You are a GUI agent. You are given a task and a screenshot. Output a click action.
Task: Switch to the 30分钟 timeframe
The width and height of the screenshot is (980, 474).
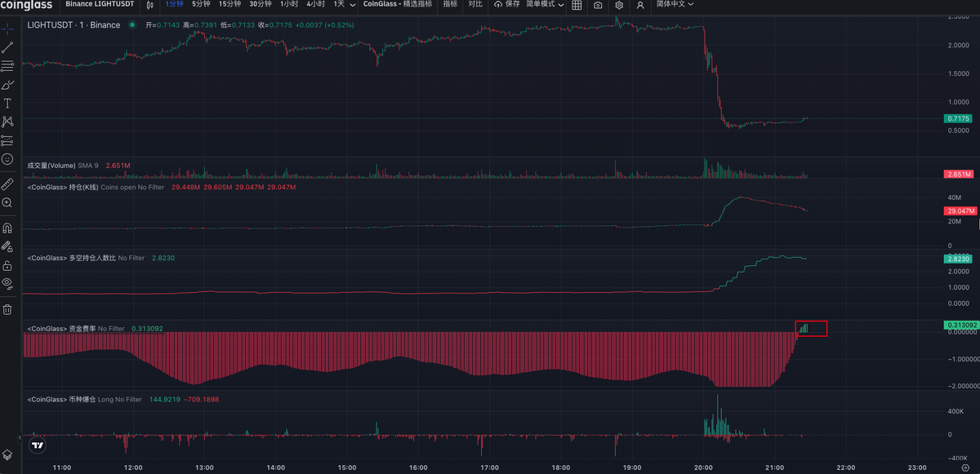261,4
